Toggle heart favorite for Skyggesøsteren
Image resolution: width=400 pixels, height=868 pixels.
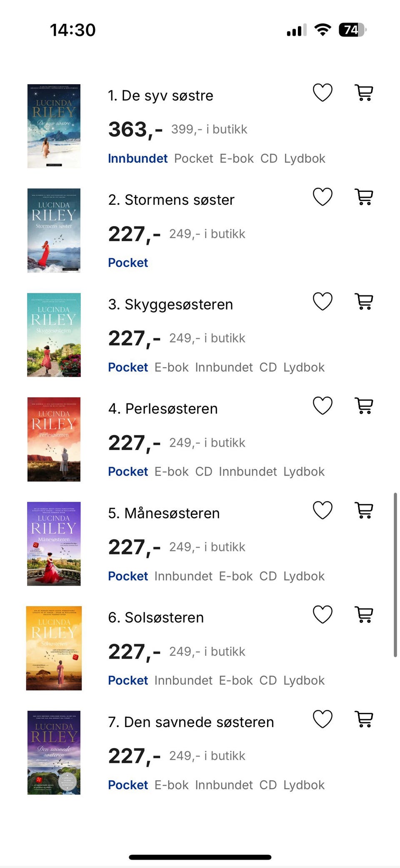(x=322, y=301)
